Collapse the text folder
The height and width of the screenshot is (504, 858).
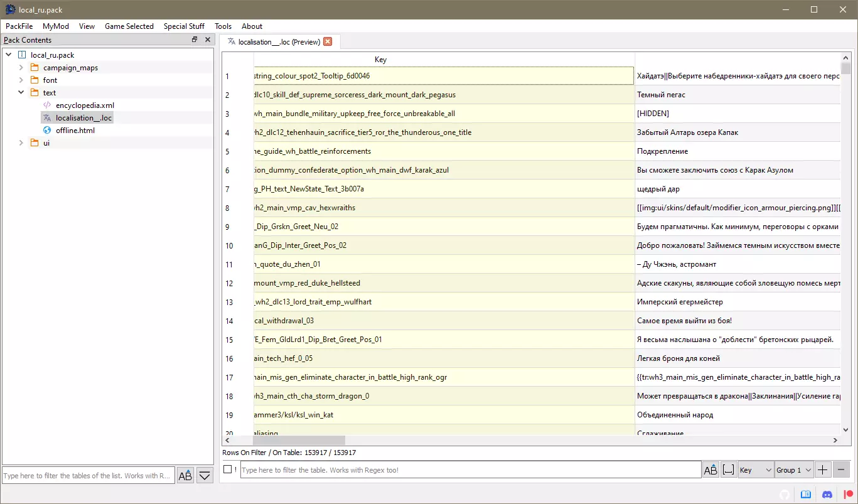(x=21, y=93)
